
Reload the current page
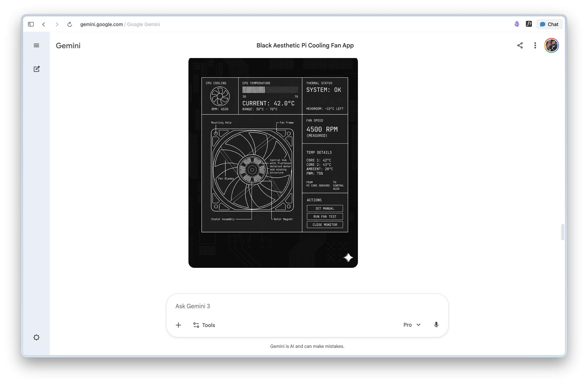(70, 24)
